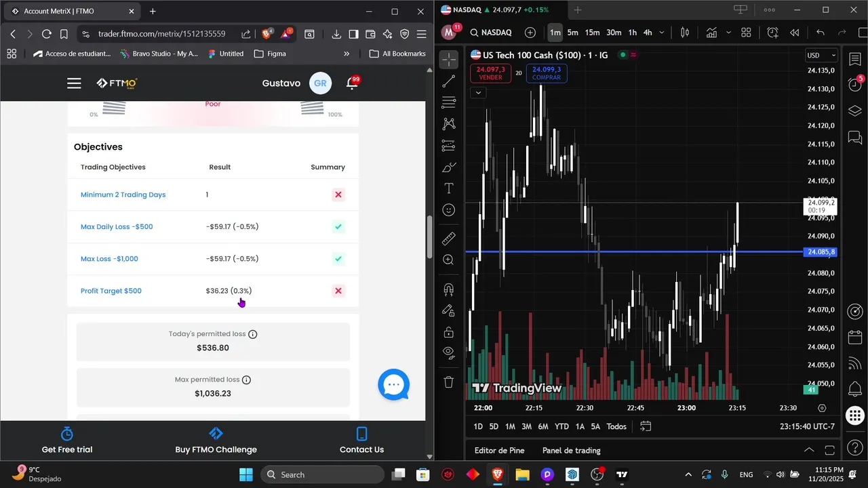
Task: Switch chart to the 5m timeframe
Action: (x=573, y=33)
